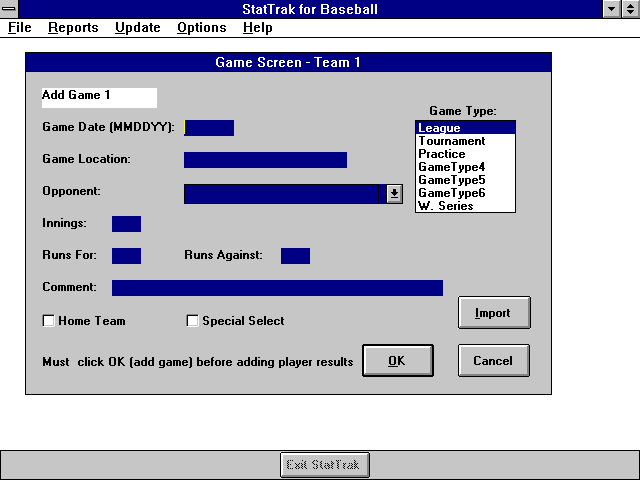Cancel the Game Screen dialog
This screenshot has height=480, width=640.
click(x=493, y=361)
